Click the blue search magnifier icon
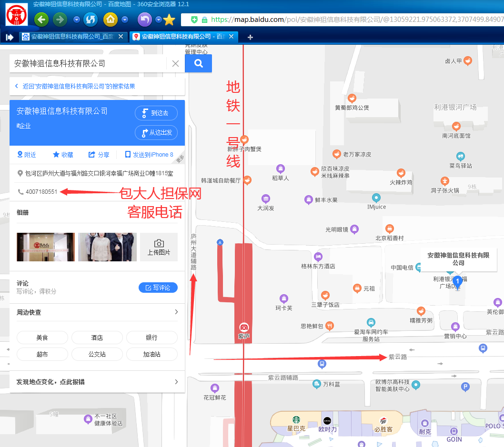The width and height of the screenshot is (504, 447). point(198,63)
